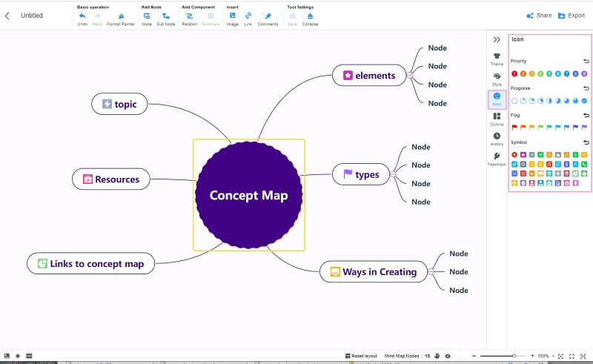Click the Save tool icon

[x=292, y=16]
